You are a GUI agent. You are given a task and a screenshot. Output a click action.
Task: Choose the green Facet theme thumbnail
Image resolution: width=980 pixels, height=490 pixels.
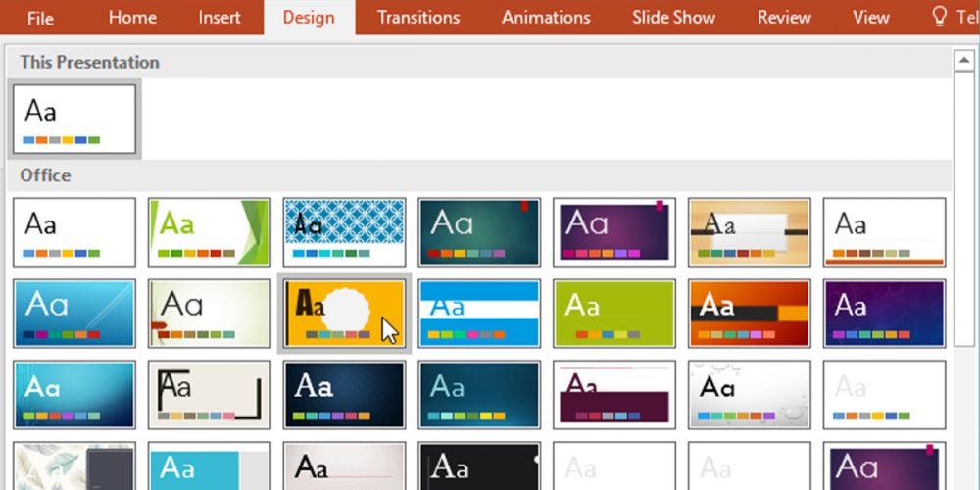(x=209, y=231)
